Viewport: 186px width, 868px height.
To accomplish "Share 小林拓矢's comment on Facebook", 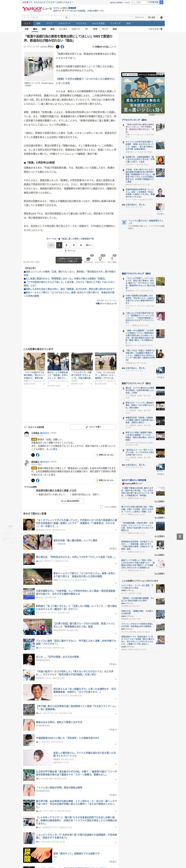I will point(38,455).
